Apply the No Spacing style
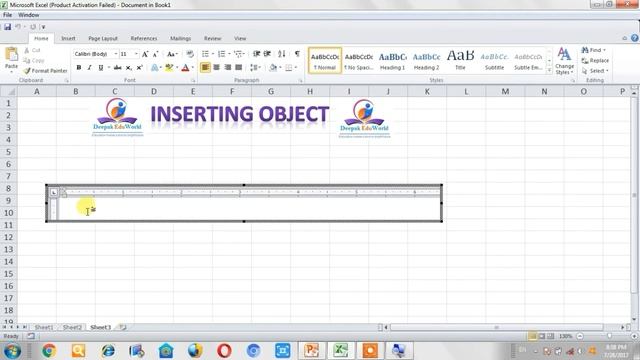640x360 pixels. [358, 61]
